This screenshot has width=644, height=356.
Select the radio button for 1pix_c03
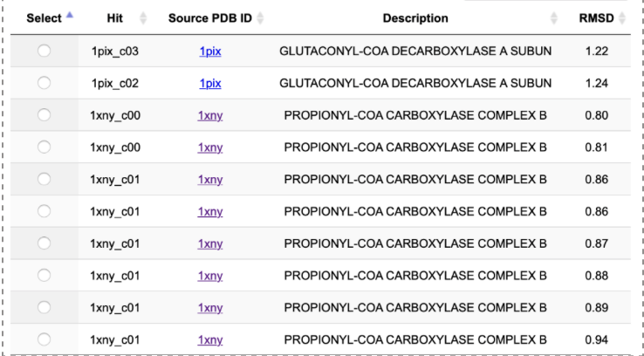44,51
